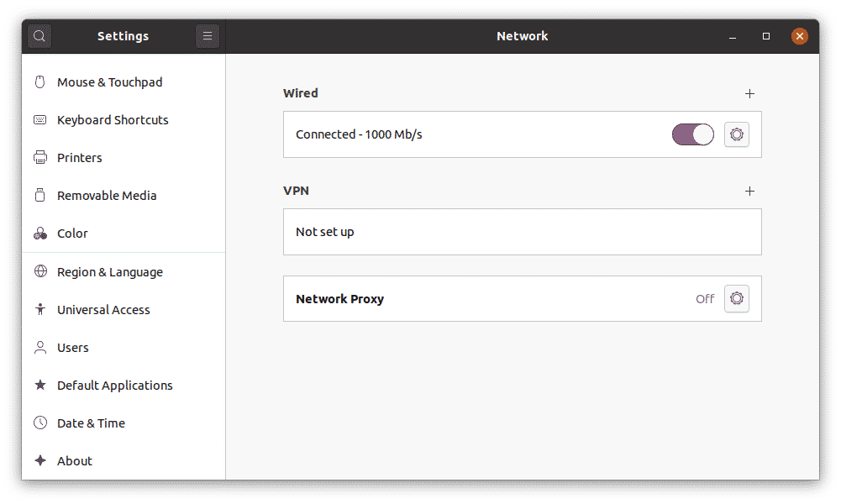Click the VPN 'Not set up' row
The width and height of the screenshot is (841, 504).
click(x=521, y=232)
